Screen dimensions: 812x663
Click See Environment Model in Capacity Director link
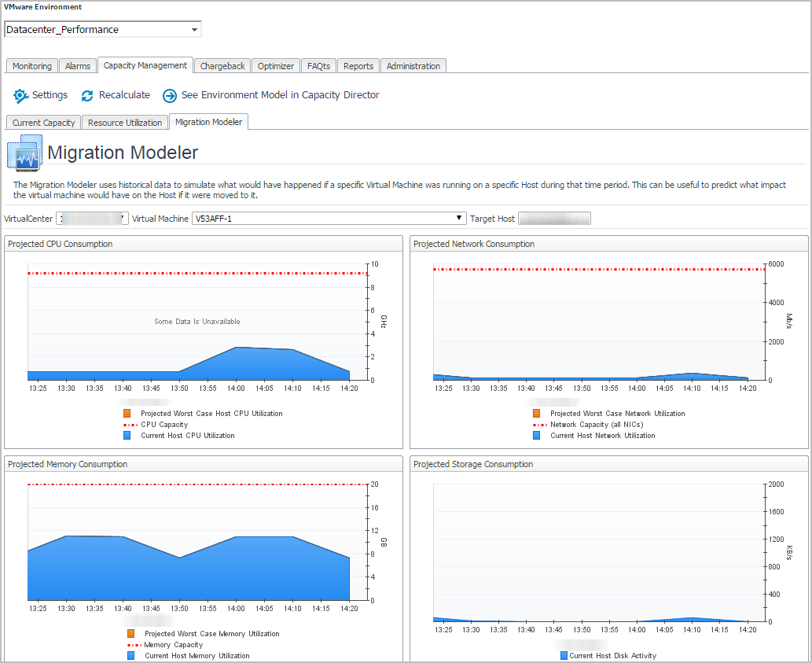pyautogui.click(x=280, y=95)
